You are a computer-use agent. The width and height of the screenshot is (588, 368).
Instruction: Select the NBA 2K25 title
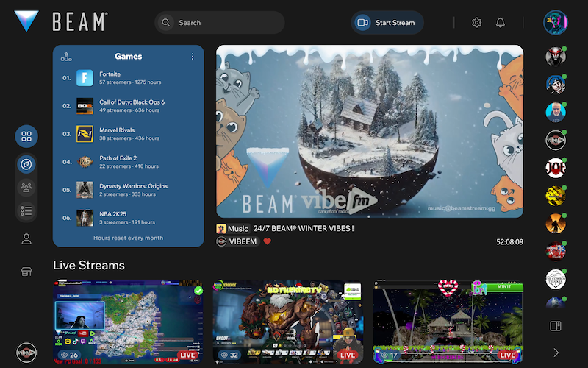point(113,214)
